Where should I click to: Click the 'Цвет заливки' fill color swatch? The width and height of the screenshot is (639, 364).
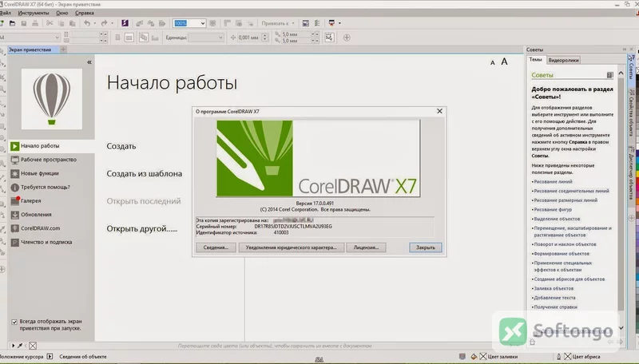483,357
